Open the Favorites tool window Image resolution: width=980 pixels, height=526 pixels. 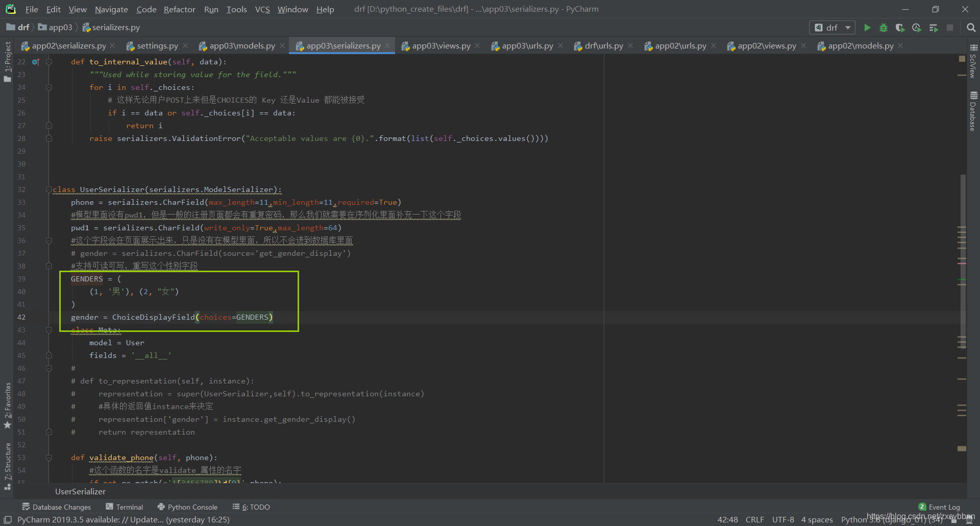[7, 405]
